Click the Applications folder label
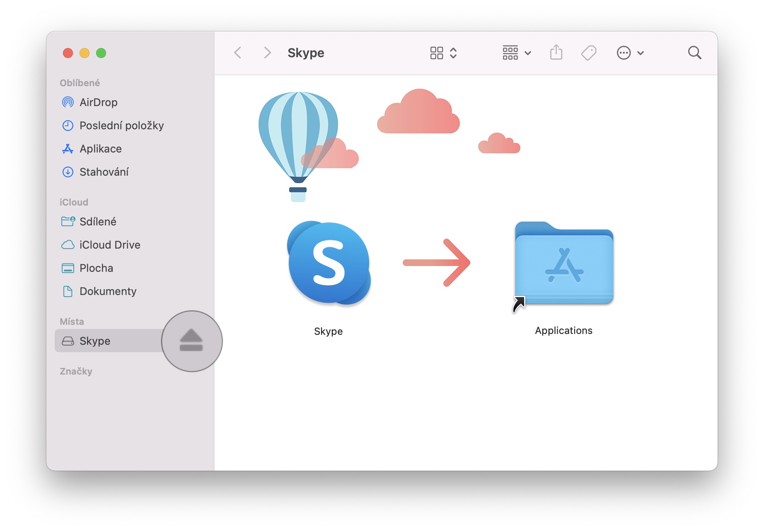 pos(563,331)
